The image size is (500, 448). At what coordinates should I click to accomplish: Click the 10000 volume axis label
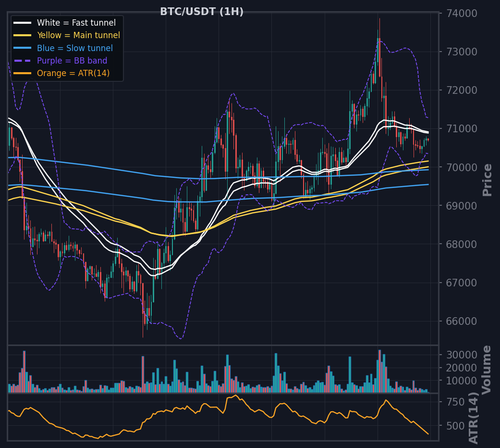pos(462,381)
